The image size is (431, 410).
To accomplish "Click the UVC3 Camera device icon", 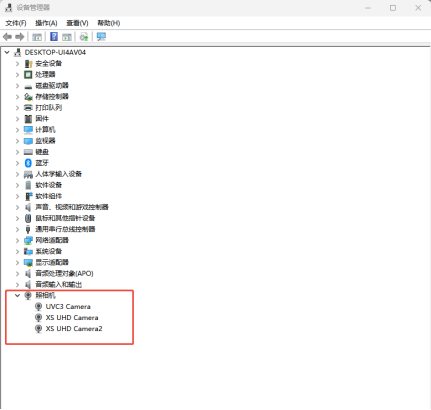I will coord(39,307).
